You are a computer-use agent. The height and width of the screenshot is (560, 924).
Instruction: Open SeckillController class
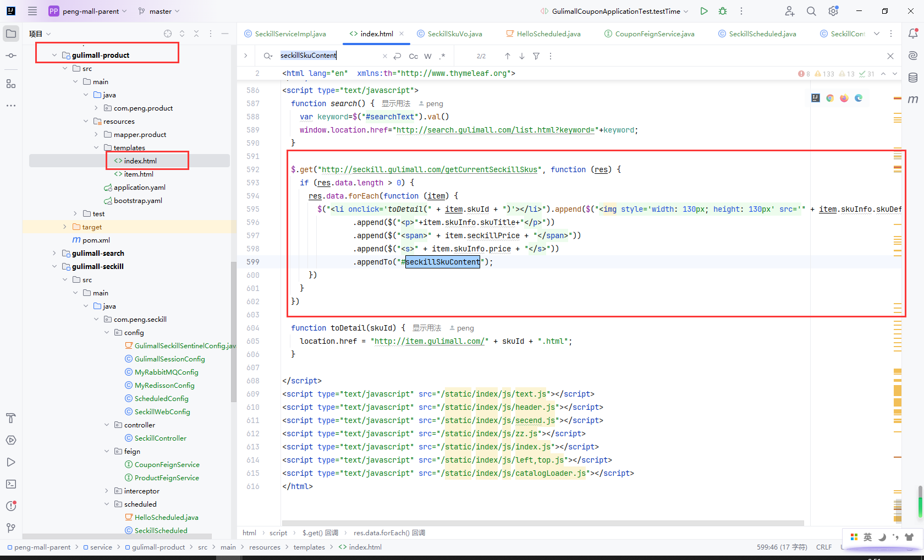click(161, 438)
